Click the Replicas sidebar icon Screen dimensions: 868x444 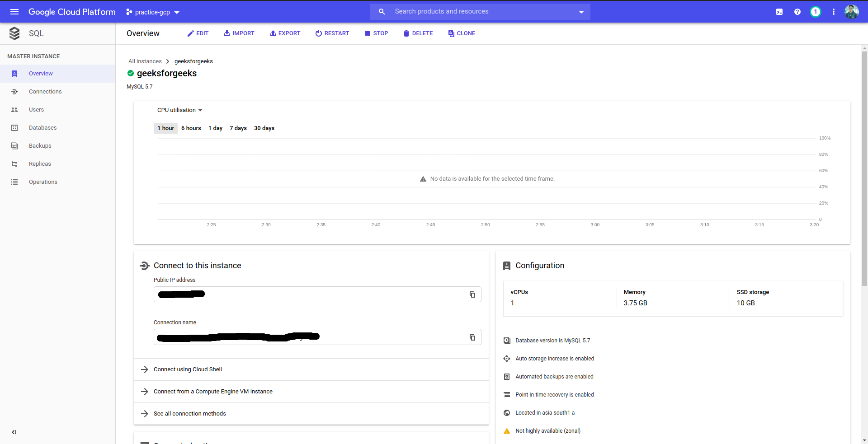(14, 164)
